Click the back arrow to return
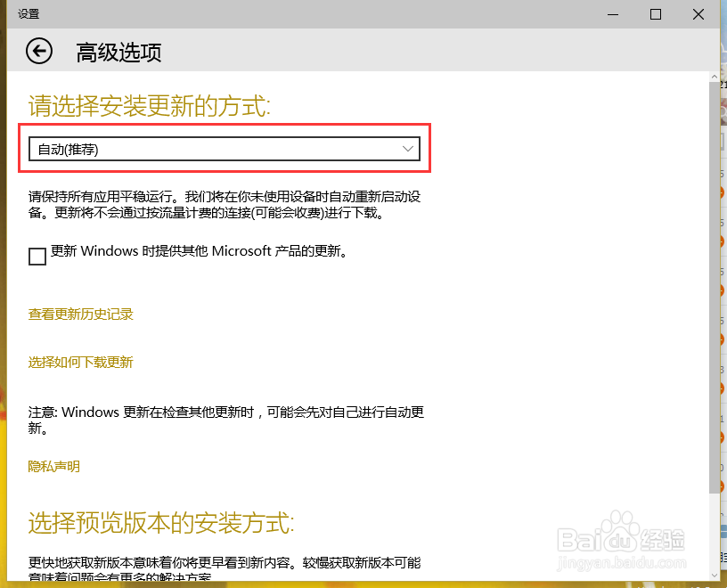Screen dimensions: 727x588 tap(38, 51)
